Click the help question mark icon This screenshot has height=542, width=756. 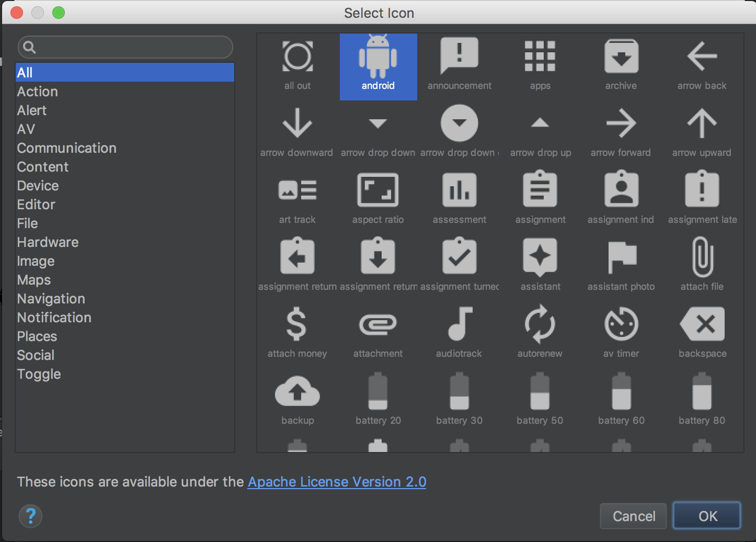(x=30, y=516)
